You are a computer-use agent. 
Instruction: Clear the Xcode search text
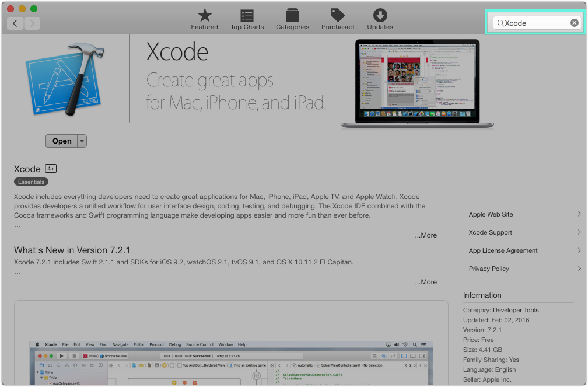click(574, 23)
